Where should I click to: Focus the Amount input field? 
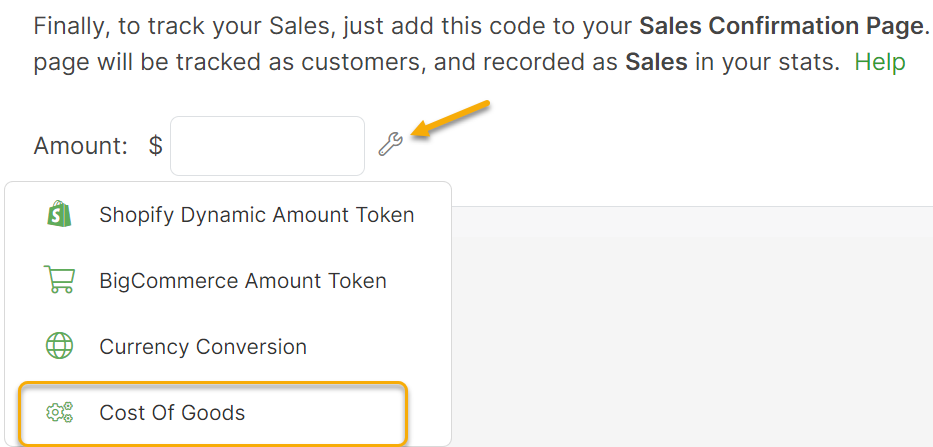[x=267, y=146]
